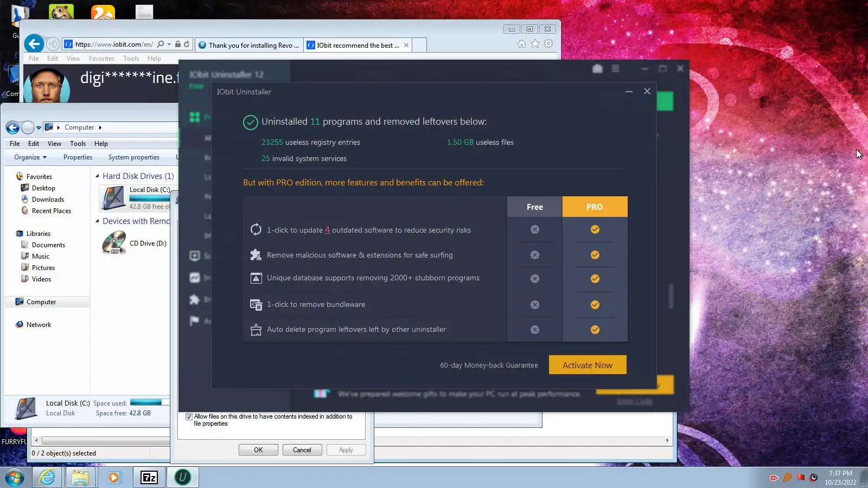Click Properties in the Explorer toolbar
Viewport: 868px width, 488px height.
[78, 157]
